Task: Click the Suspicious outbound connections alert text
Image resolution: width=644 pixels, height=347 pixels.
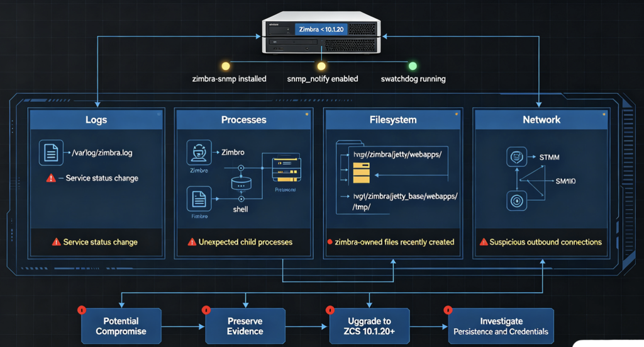Action: tap(545, 242)
